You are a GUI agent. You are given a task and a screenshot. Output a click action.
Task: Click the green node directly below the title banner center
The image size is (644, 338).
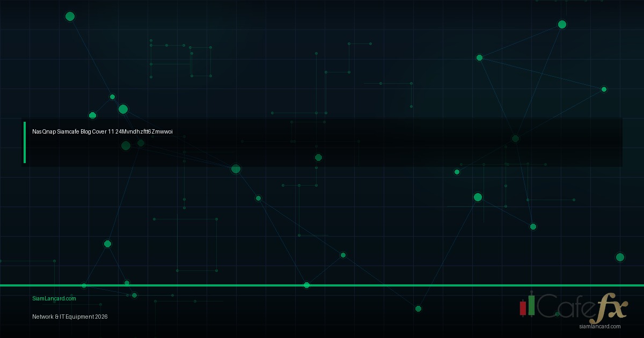pyautogui.click(x=318, y=157)
